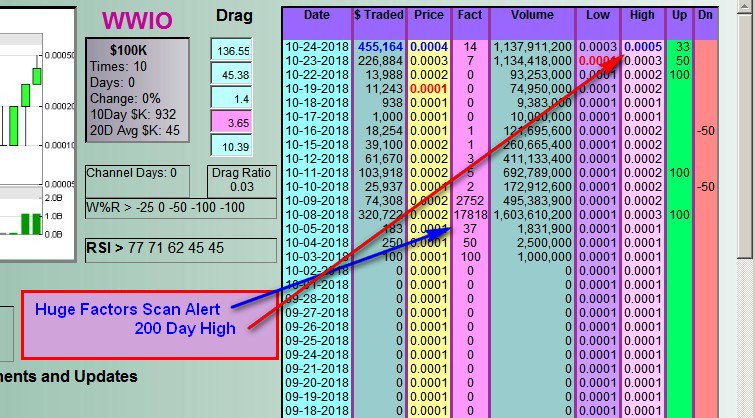Click the W%R values row
The image size is (755, 418).
point(181,209)
